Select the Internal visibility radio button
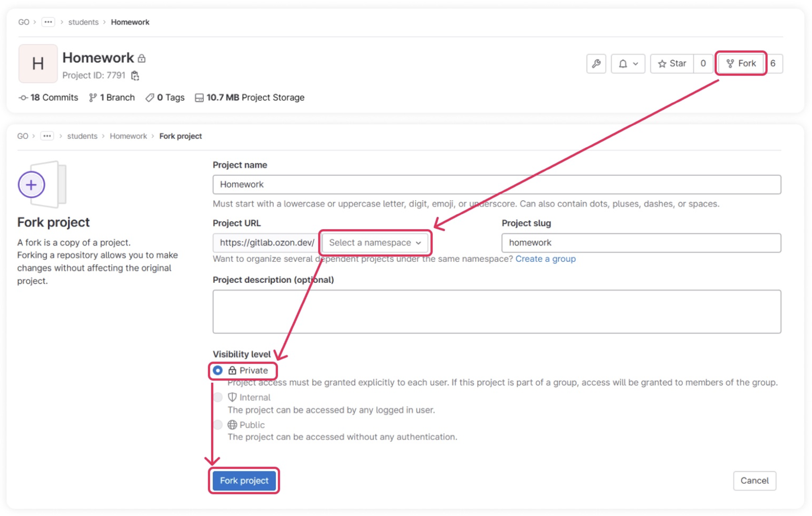812x516 pixels. coord(218,397)
